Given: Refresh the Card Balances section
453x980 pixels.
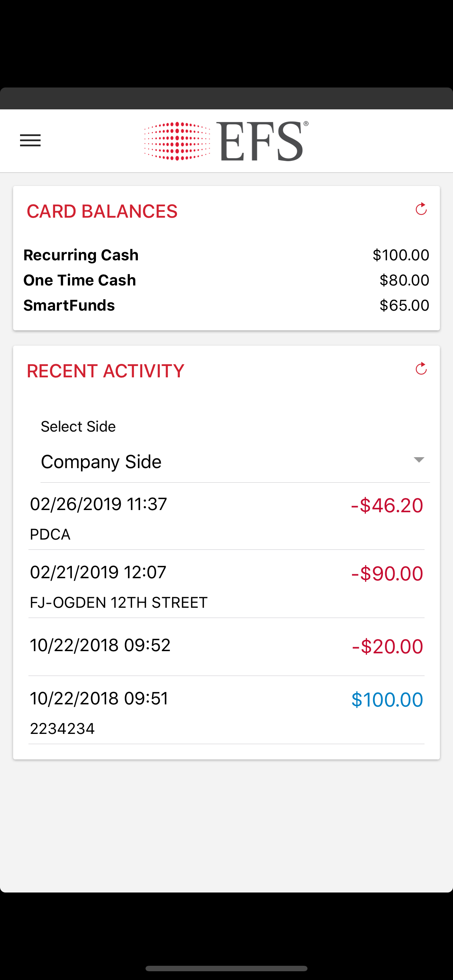Looking at the screenshot, I should 421,209.
